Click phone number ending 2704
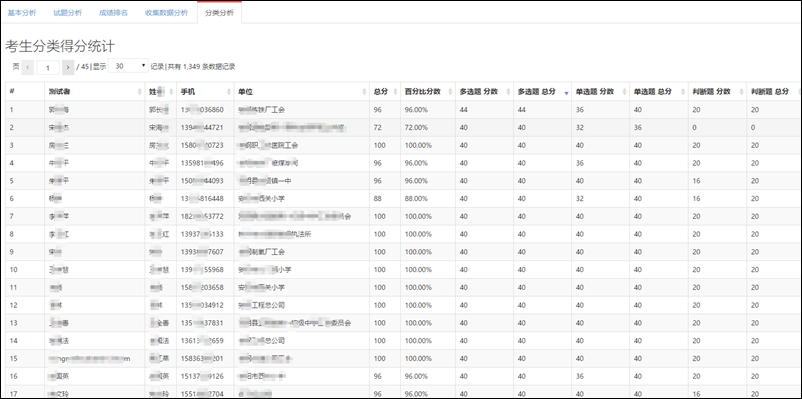The image size is (802, 399). pyautogui.click(x=202, y=394)
